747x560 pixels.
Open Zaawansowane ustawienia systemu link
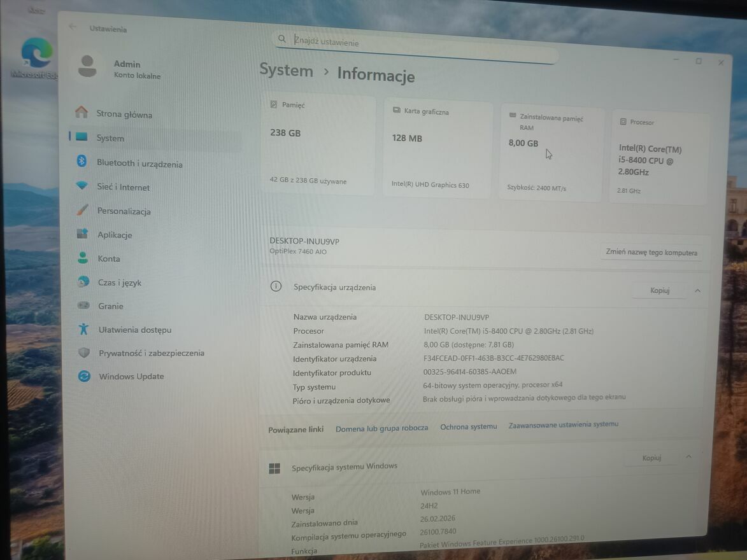(563, 424)
